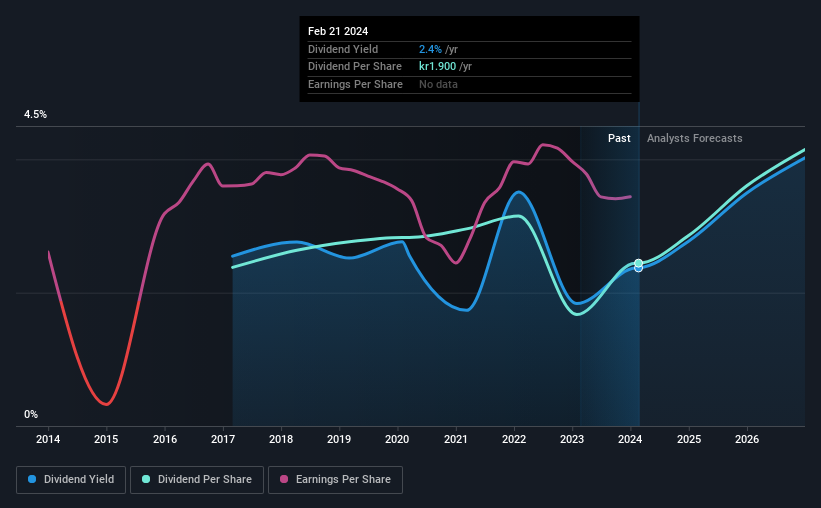Toggle the Earnings Per Share legend series
The width and height of the screenshot is (821, 508).
click(x=335, y=480)
